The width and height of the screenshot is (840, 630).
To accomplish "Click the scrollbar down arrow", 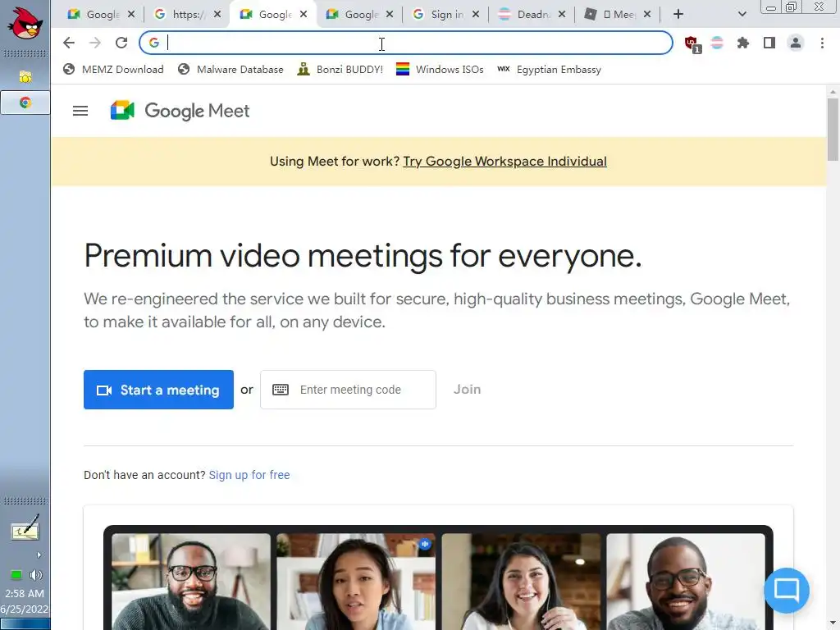I will coord(833,624).
